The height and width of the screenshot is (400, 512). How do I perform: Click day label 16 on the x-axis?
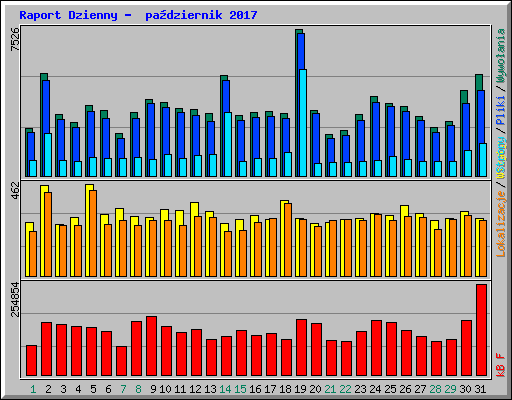coord(255,389)
